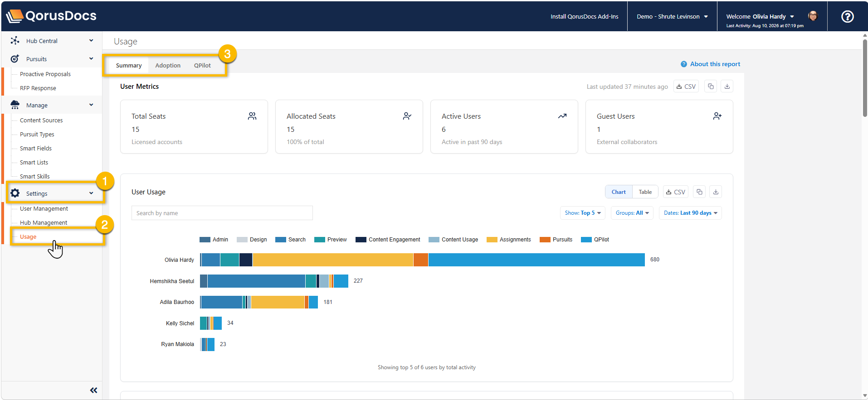Click the copy icon in User Usage

(x=699, y=192)
